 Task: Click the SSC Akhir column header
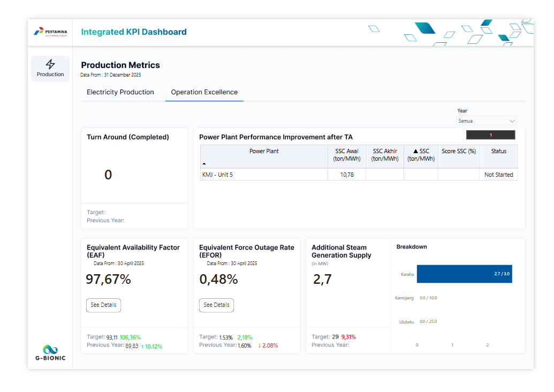pyautogui.click(x=385, y=155)
